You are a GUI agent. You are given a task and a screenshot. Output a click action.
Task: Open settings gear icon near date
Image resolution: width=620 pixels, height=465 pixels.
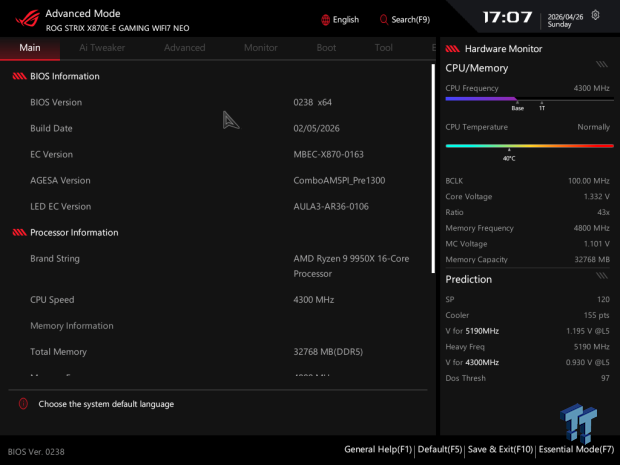595,15
